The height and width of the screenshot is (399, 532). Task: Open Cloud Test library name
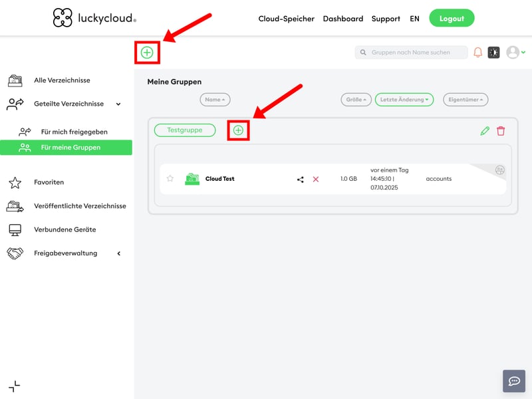(x=220, y=179)
